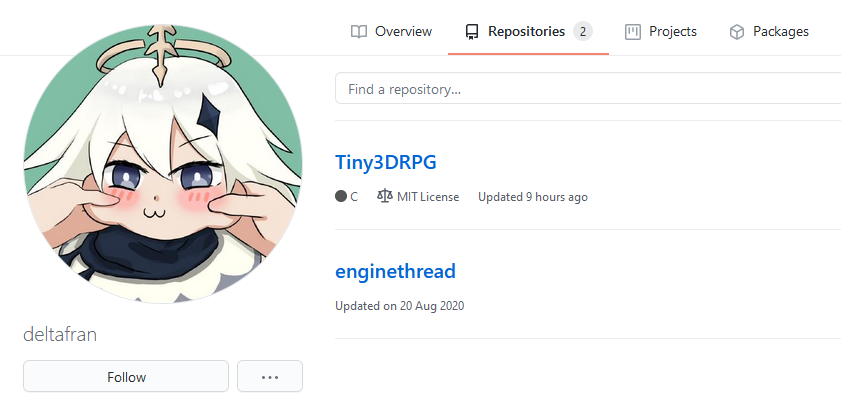Switch to the Overview tab
This screenshot has width=841, height=406.
(392, 32)
